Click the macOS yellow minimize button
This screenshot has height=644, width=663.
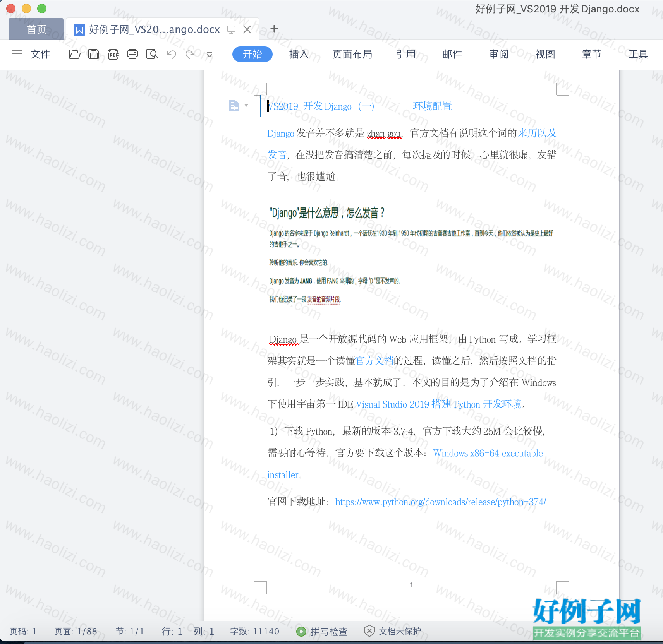pyautogui.click(x=26, y=9)
